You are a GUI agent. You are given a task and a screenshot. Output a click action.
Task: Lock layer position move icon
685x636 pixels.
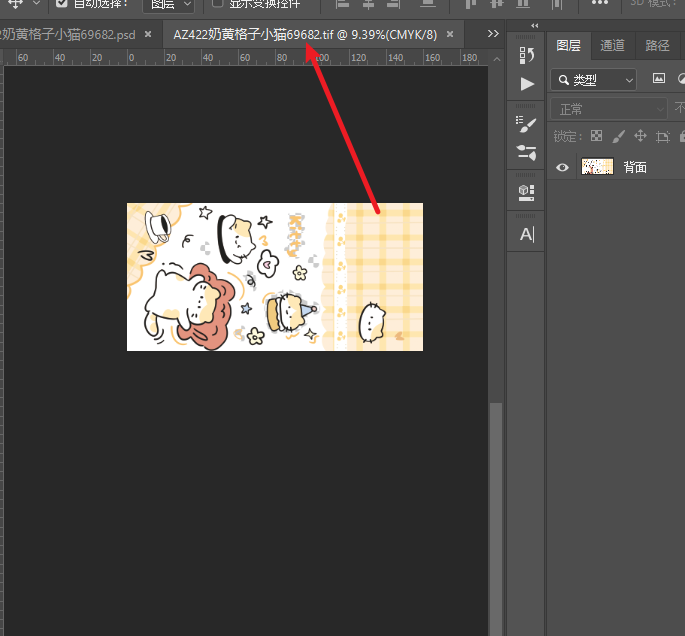coord(640,136)
